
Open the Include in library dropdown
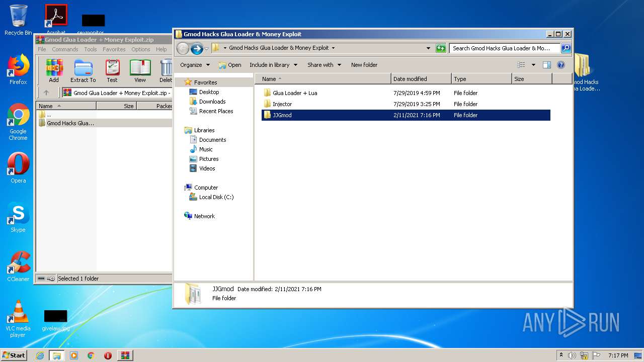coord(274,65)
